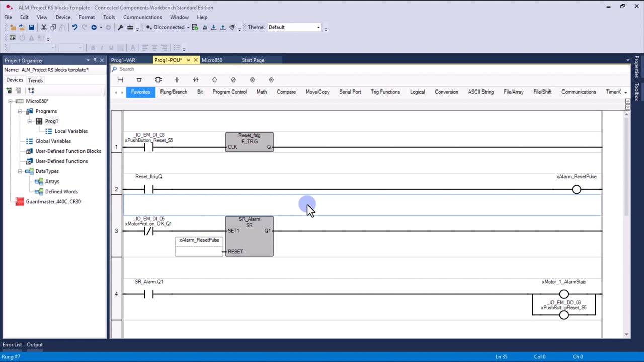This screenshot has width=644, height=362.
Task: Collapse the Prog1 tree node
Action: (30, 121)
